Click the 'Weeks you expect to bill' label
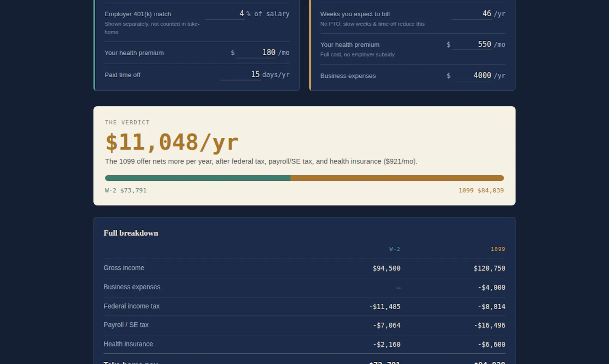 pyautogui.click(x=355, y=14)
